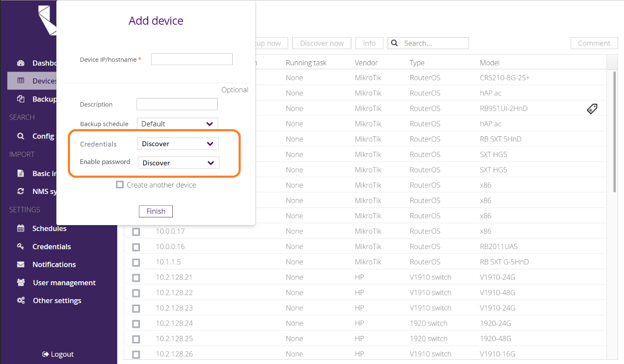This screenshot has width=624, height=364.
Task: Open the Backup schedule Default dropdown
Action: coord(178,124)
